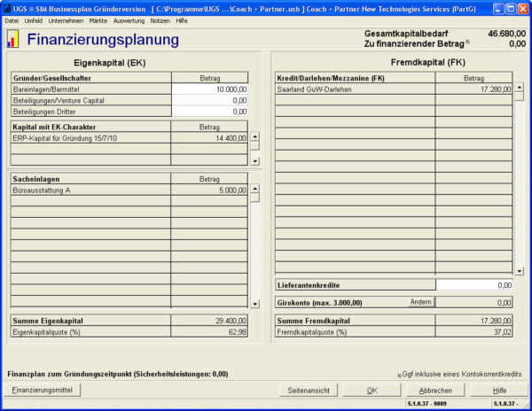Click the up arrow of the Sacheinlagen scrollbar
Screen dimensions: 532x411
(x=255, y=189)
